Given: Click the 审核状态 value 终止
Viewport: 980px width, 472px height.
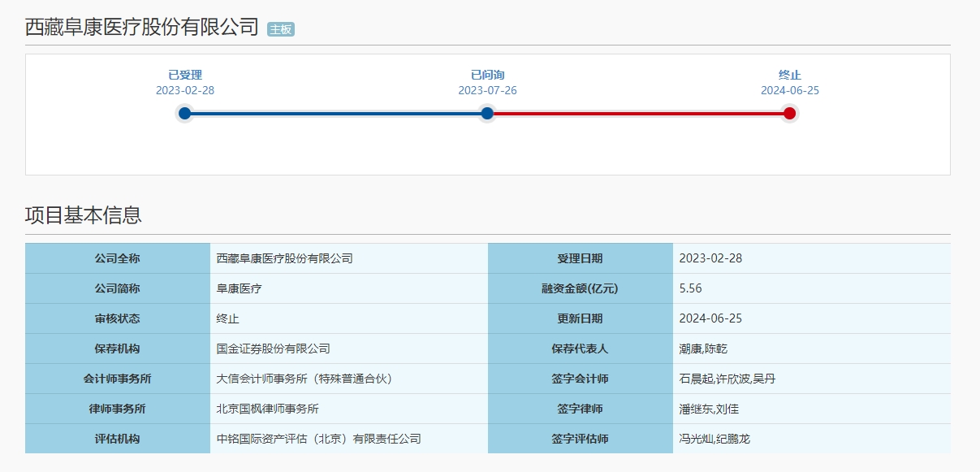Looking at the screenshot, I should point(228,318).
